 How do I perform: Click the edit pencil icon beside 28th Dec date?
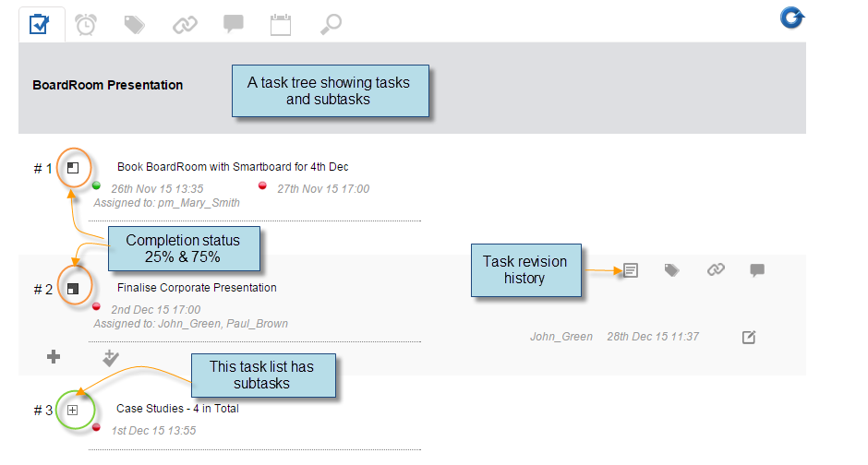(x=749, y=337)
